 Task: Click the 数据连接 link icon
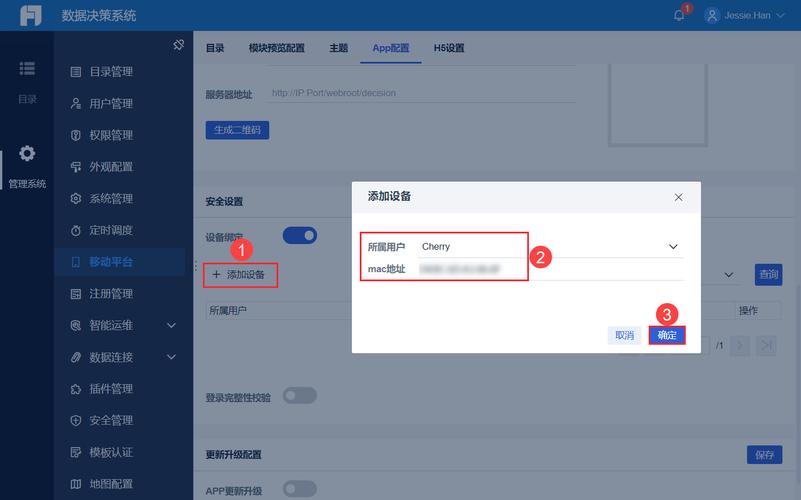76,357
